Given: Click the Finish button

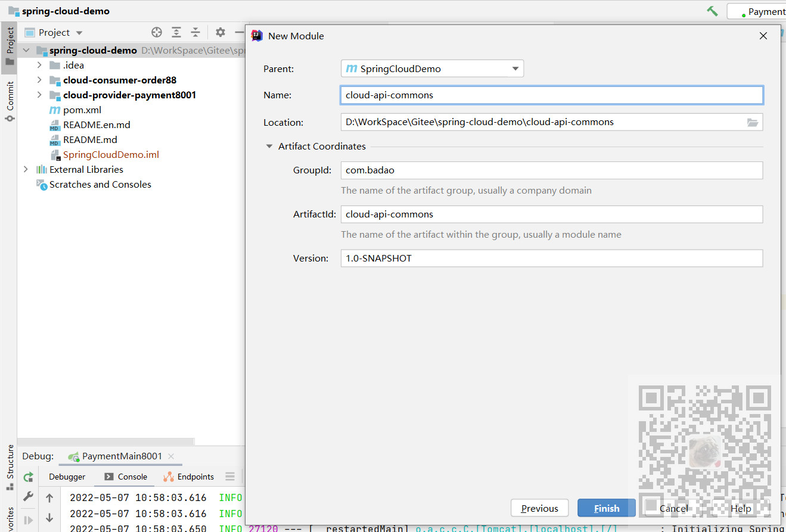Looking at the screenshot, I should [607, 508].
